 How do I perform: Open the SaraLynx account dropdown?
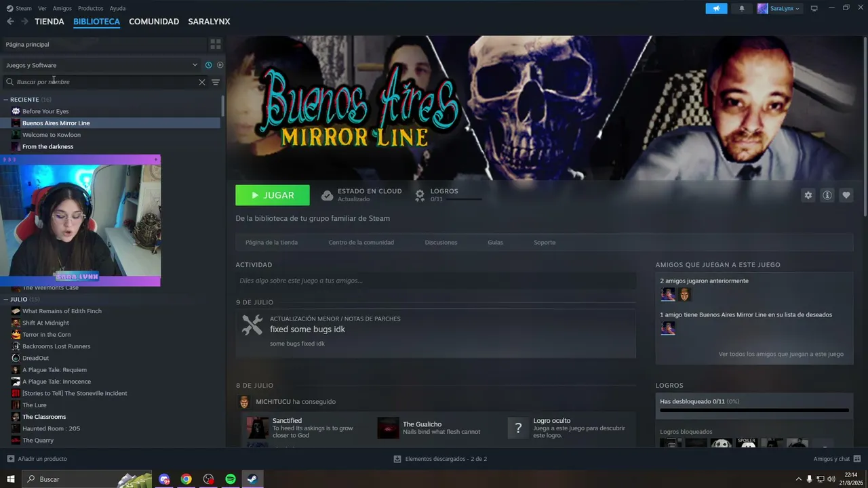click(x=778, y=8)
